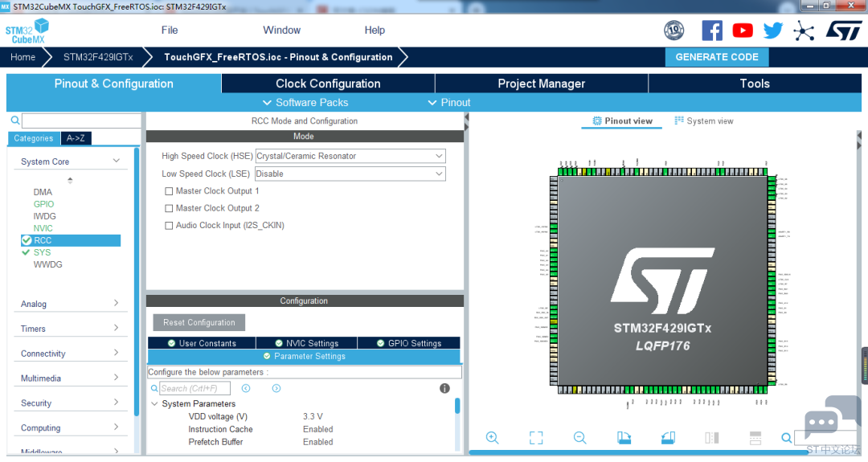Switch to the Clock Configuration tab
The width and height of the screenshot is (868, 462).
pyautogui.click(x=328, y=84)
